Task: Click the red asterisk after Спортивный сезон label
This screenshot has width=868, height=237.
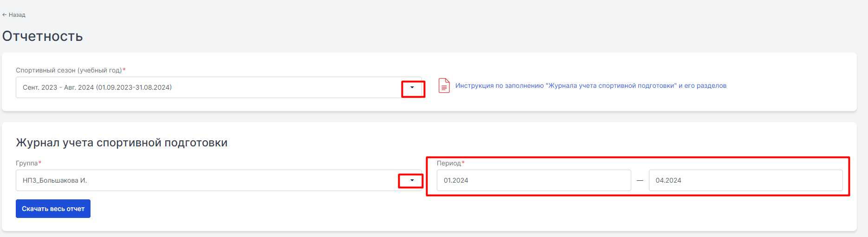Action: [x=124, y=69]
